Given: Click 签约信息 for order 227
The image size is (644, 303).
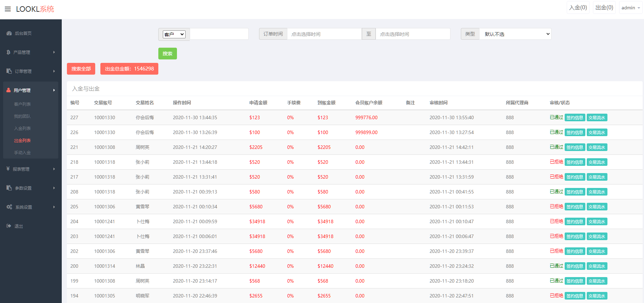Looking at the screenshot, I should pos(575,118).
